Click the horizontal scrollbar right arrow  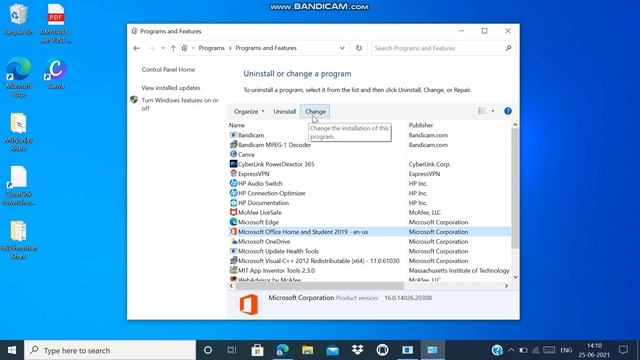(506, 286)
